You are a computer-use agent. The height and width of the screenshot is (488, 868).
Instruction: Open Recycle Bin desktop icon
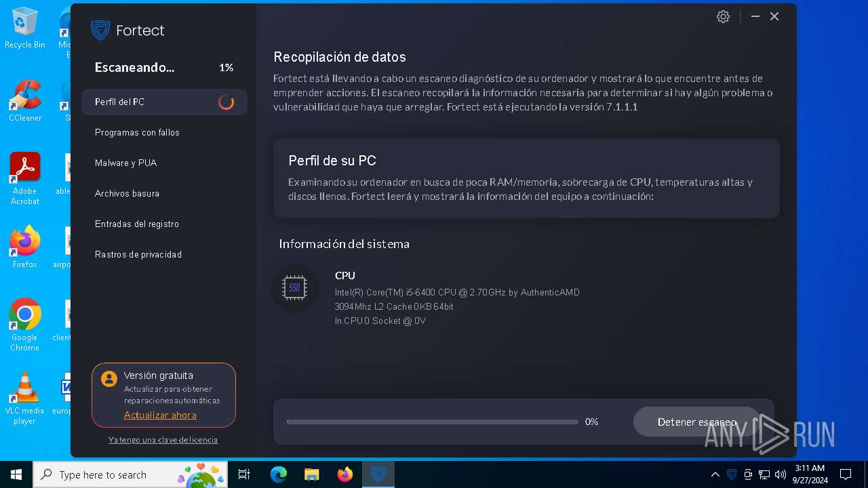pos(25,28)
